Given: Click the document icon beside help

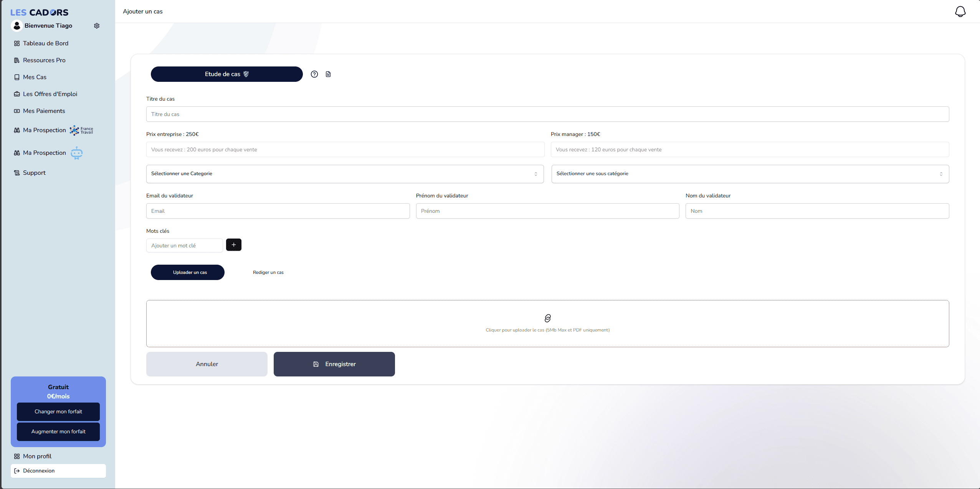Looking at the screenshot, I should click(328, 74).
